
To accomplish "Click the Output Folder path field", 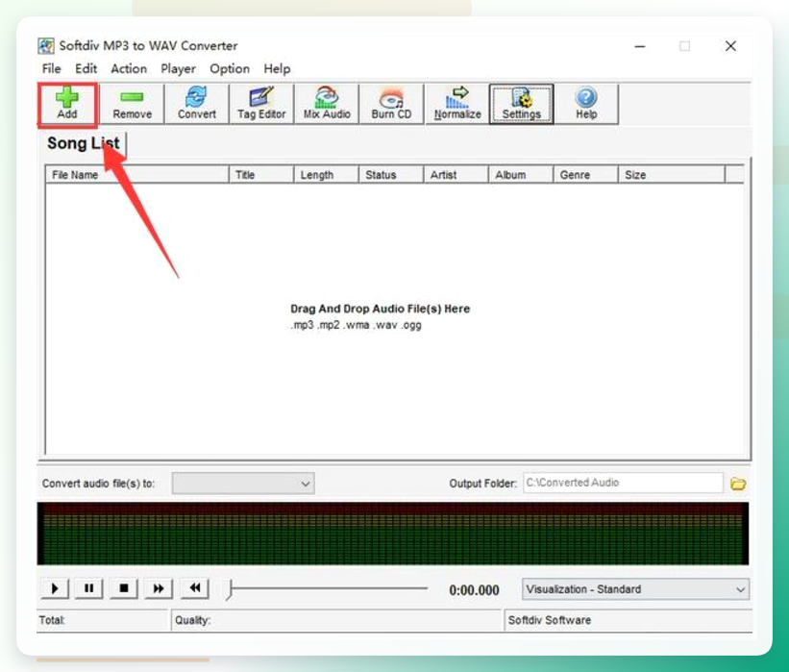I will [x=623, y=483].
